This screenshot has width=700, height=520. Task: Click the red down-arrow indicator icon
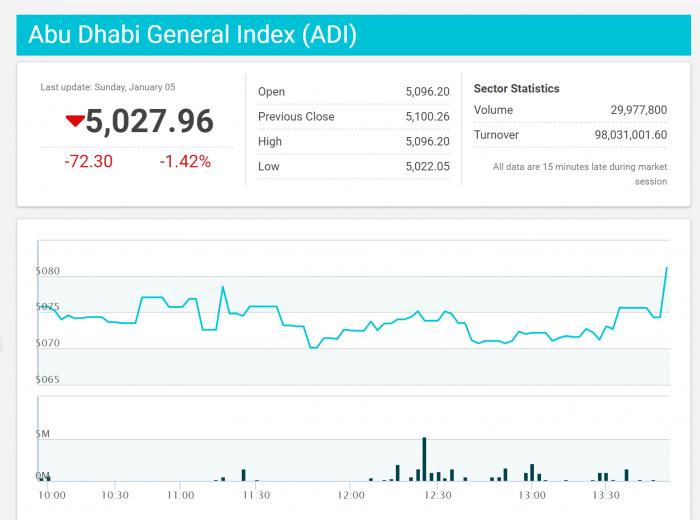[75, 121]
